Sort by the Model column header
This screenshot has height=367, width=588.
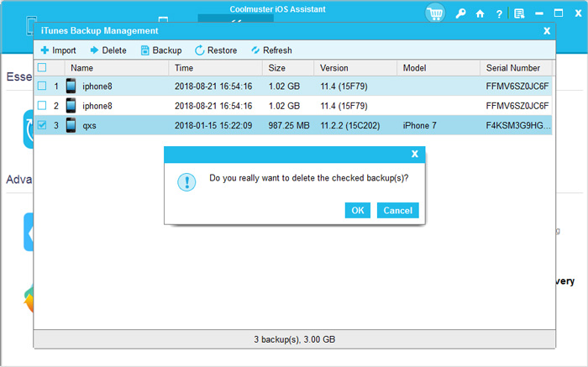point(438,68)
